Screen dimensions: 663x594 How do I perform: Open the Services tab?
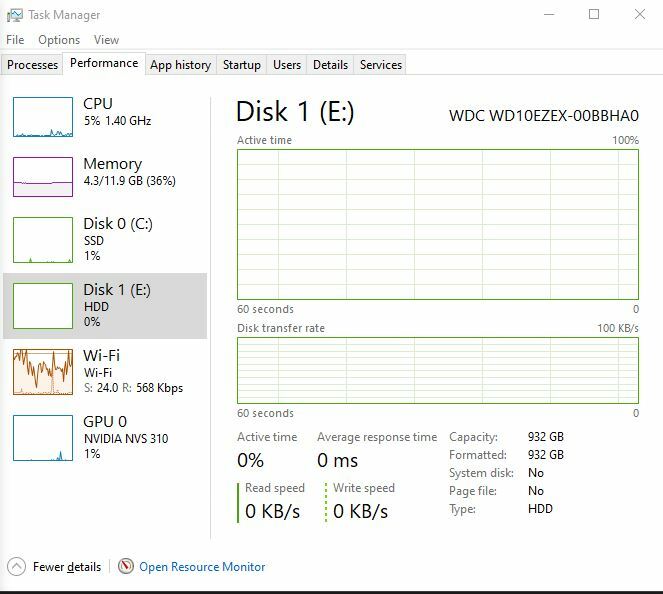(381, 65)
